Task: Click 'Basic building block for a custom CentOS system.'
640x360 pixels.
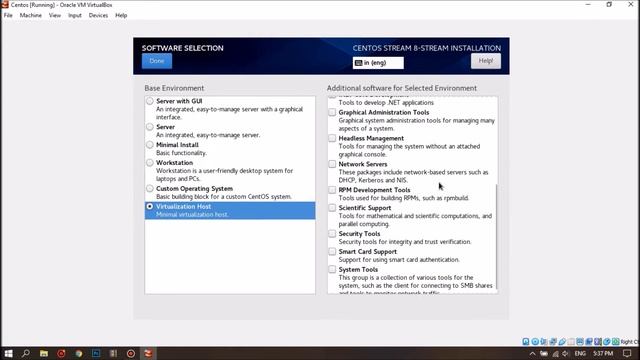Action: click(224, 197)
